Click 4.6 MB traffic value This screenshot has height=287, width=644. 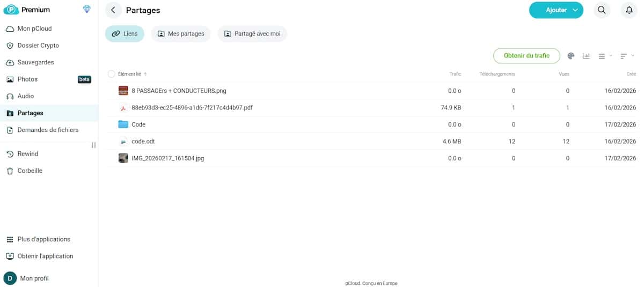click(452, 142)
